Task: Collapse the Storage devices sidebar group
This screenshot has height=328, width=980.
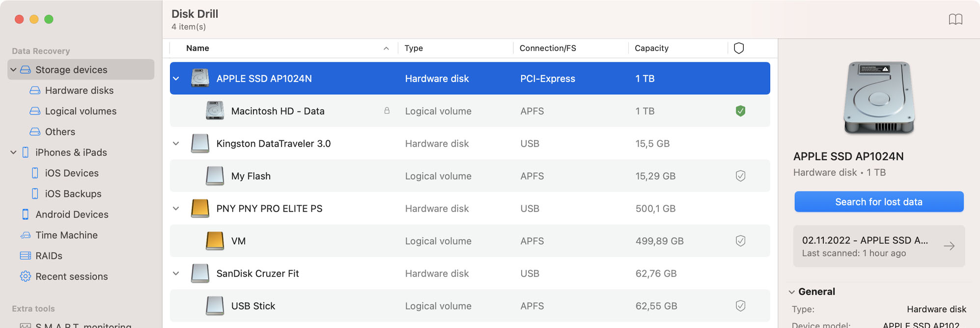Action: click(13, 70)
